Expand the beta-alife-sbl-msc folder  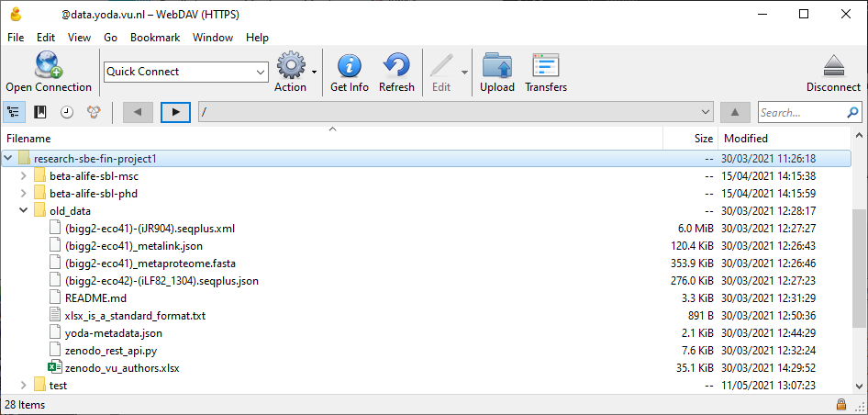click(24, 176)
